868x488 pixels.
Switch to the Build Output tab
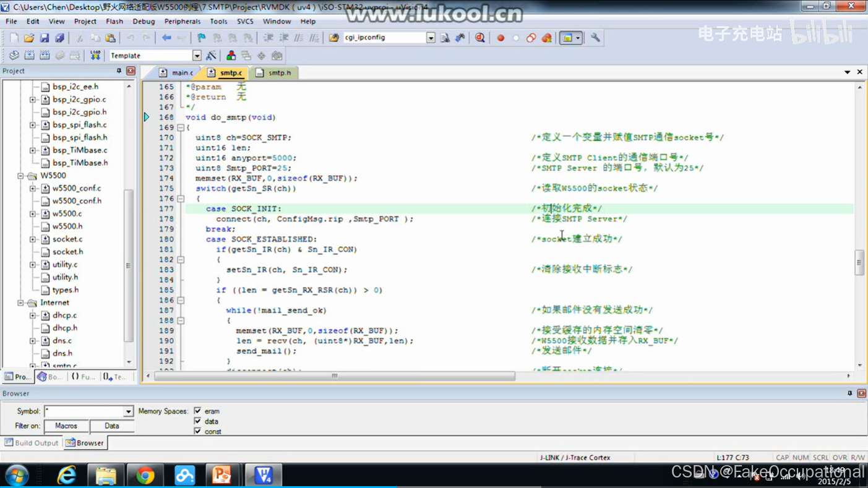click(x=31, y=443)
